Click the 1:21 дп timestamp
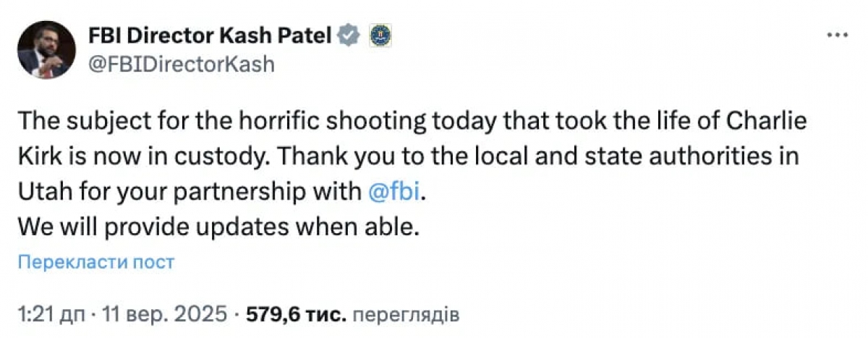 point(51,316)
